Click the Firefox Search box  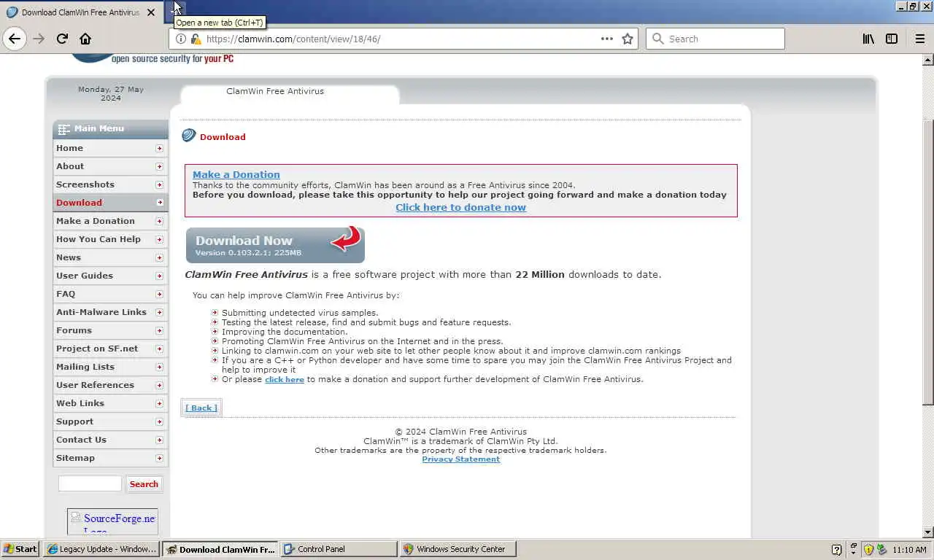(x=715, y=39)
